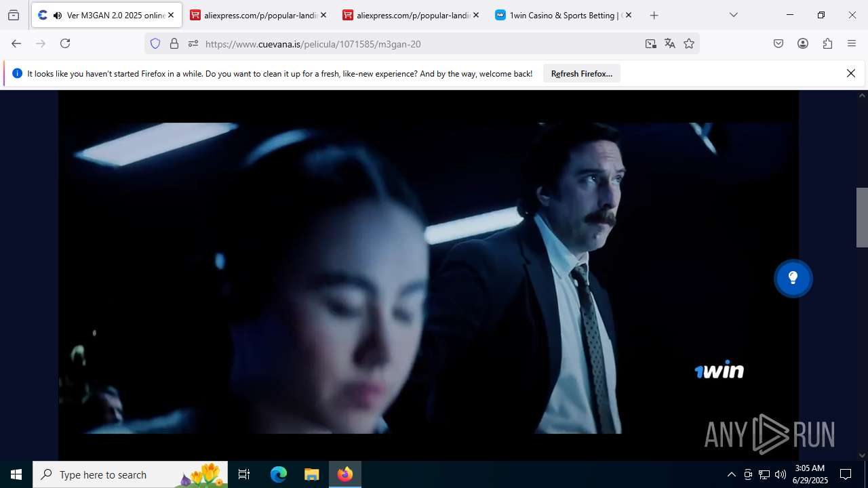Expand the list all tabs dropdown

734,15
